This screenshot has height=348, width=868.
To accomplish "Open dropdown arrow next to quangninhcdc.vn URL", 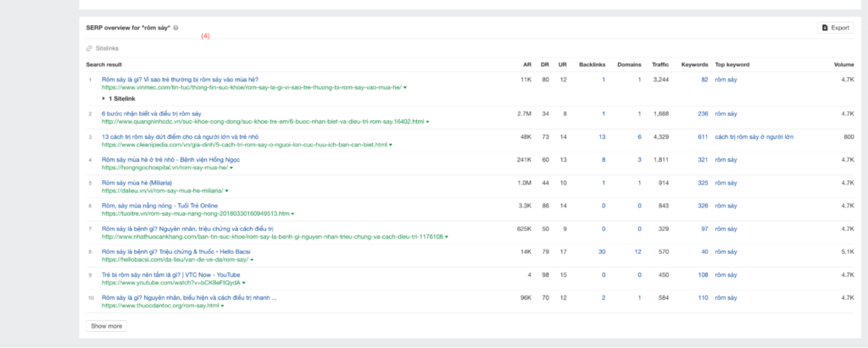I will point(427,122).
